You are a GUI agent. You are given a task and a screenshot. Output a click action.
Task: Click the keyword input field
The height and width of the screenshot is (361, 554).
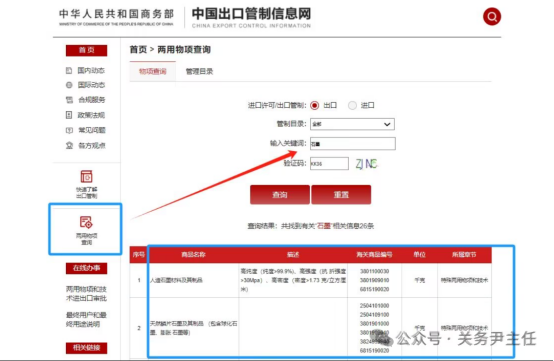coord(353,144)
